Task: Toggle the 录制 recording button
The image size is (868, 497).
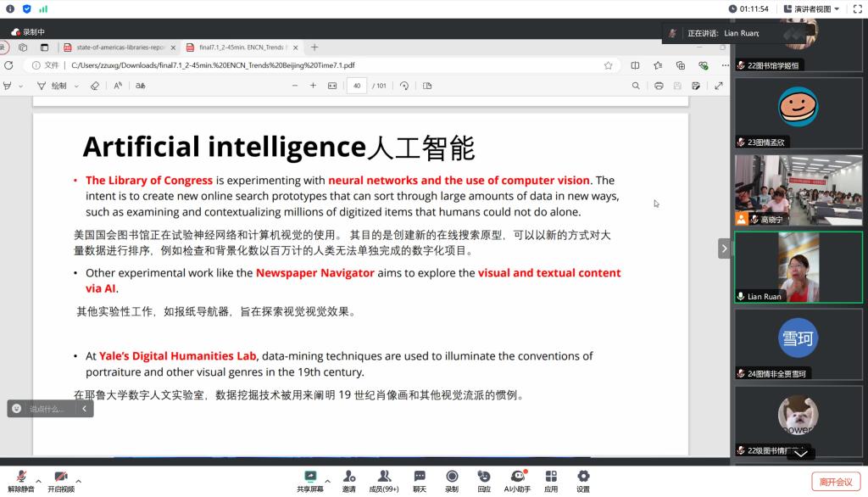Action: (x=452, y=481)
